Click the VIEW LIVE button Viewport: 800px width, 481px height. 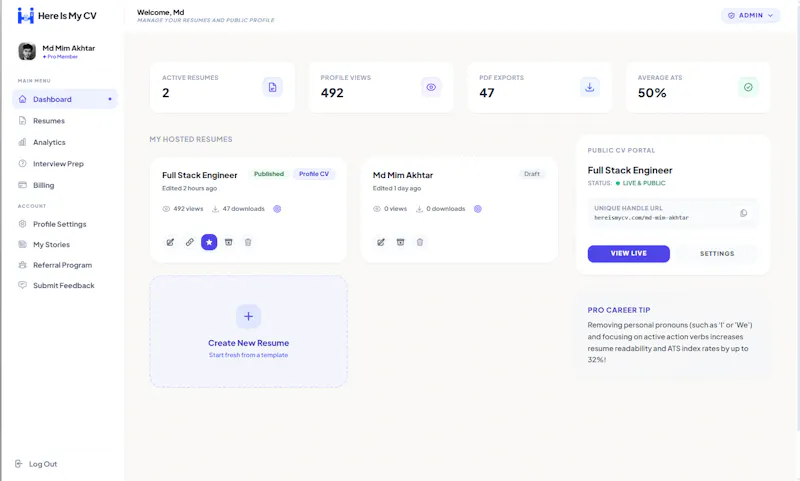pos(629,254)
